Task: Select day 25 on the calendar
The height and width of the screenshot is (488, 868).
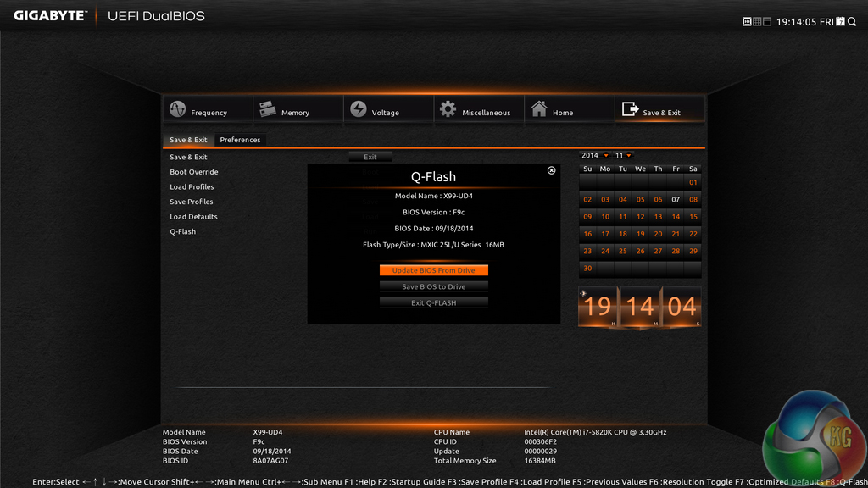Action: tap(623, 251)
